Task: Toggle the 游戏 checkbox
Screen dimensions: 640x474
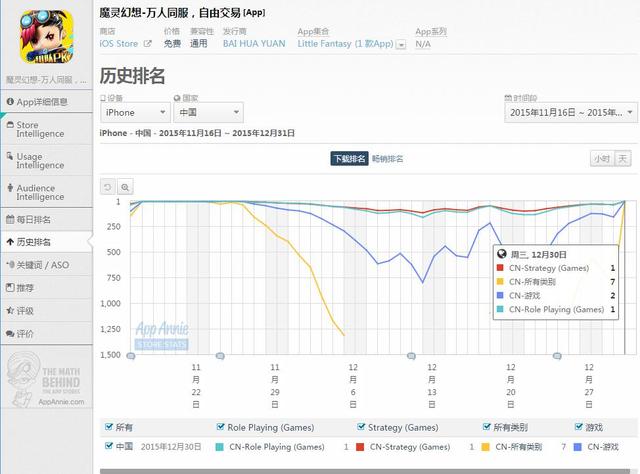Action: tap(579, 427)
